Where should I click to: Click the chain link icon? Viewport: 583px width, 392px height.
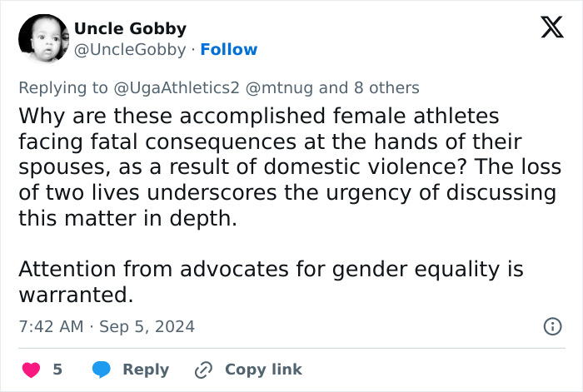tap(203, 370)
